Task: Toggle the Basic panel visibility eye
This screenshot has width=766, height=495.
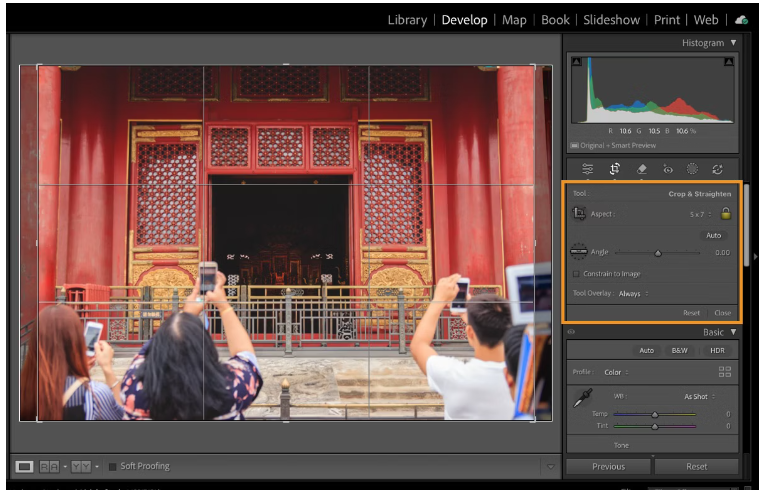Action: click(572, 332)
